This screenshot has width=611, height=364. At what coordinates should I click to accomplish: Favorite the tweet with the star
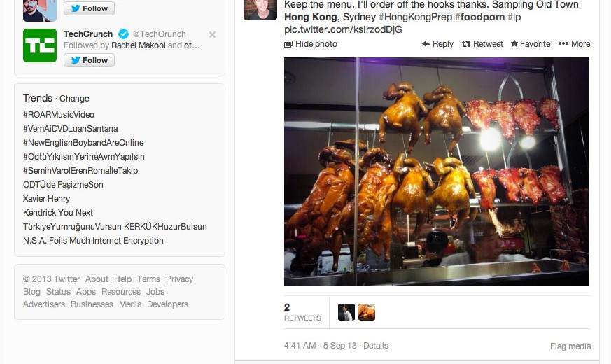tap(531, 44)
